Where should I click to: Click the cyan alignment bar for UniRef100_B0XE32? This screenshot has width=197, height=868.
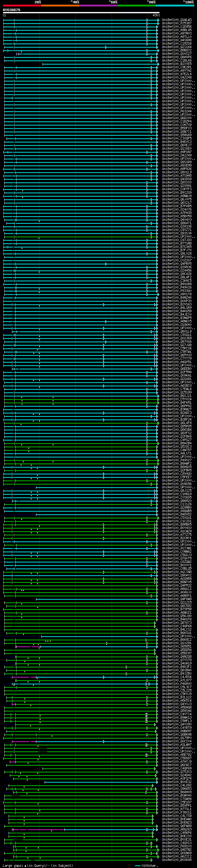pos(101,782)
